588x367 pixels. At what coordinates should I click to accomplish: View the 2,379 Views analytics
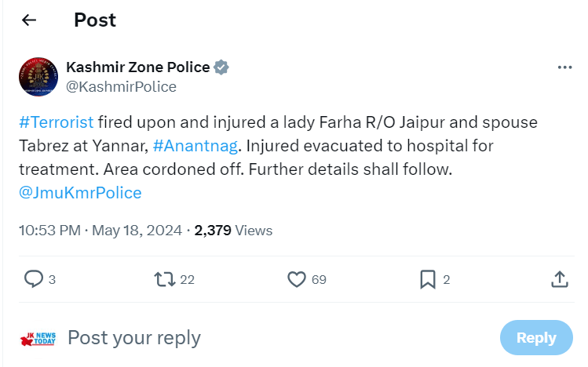233,231
